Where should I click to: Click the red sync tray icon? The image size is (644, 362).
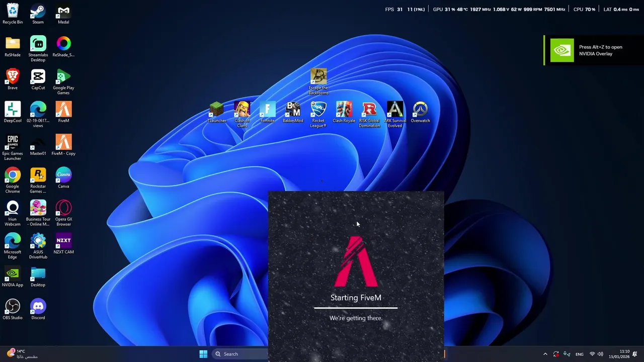pyautogui.click(x=556, y=354)
